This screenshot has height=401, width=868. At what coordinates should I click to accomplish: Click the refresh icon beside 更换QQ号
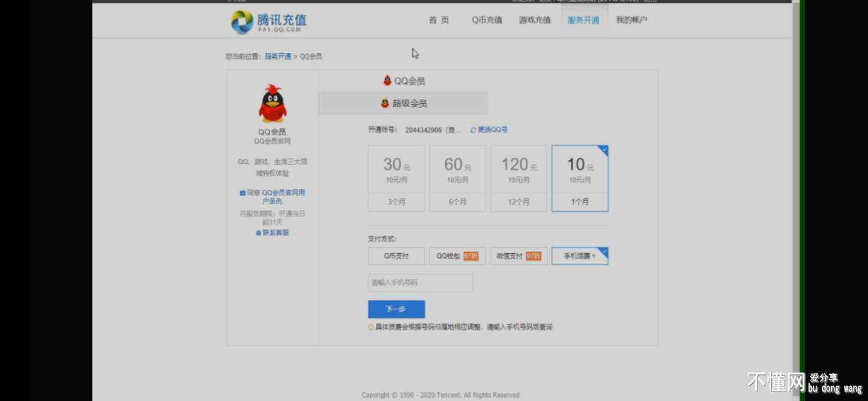(473, 130)
